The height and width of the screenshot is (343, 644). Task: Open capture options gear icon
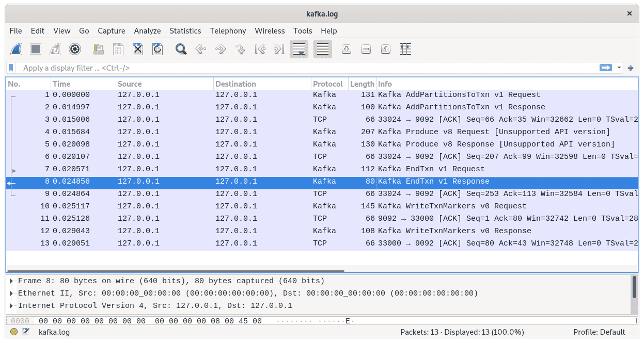(75, 49)
